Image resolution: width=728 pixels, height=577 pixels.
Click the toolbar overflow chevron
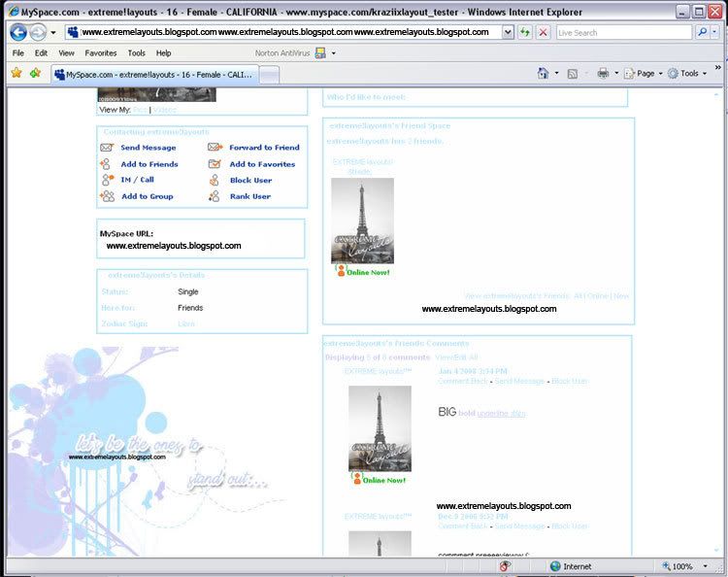(x=717, y=68)
